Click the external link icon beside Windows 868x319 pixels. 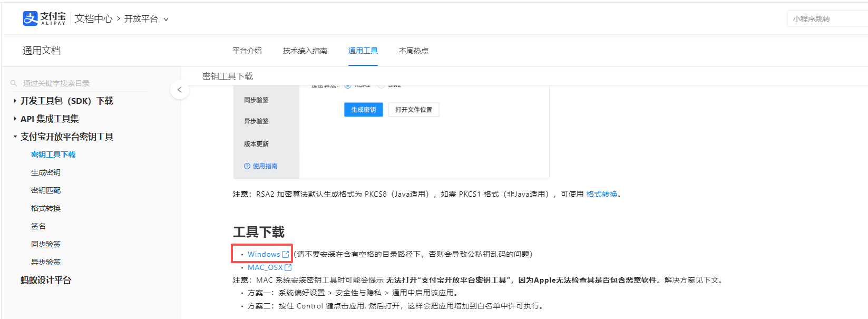[286, 254]
